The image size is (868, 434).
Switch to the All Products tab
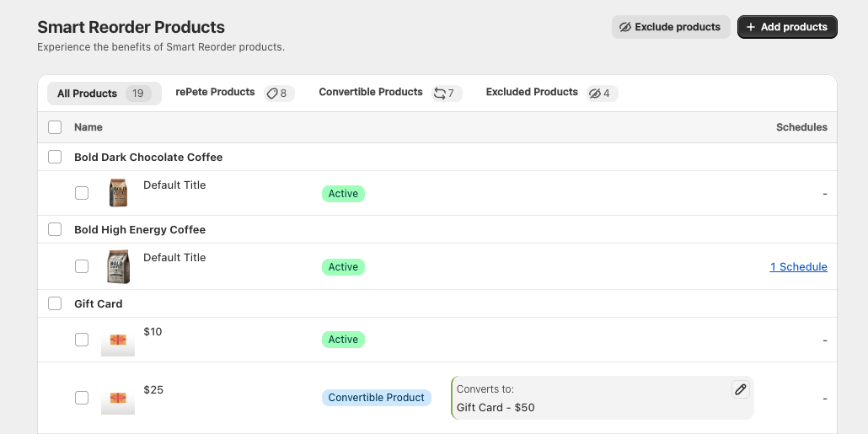[104, 94]
